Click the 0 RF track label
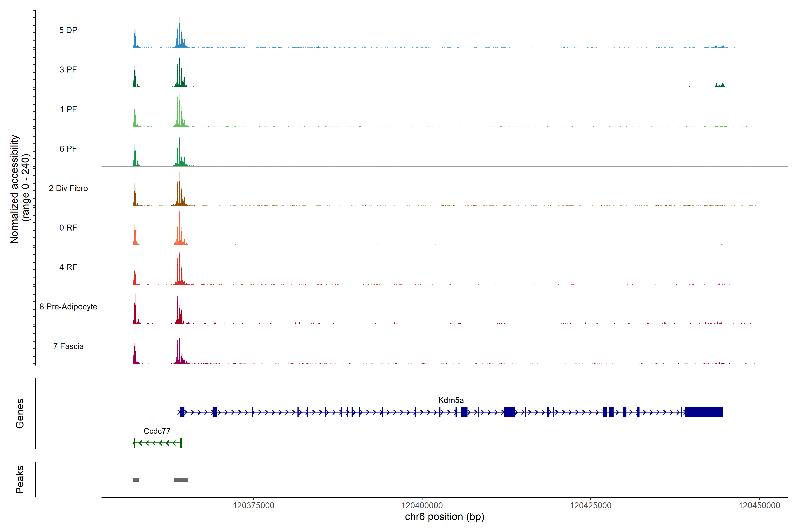 (x=68, y=228)
